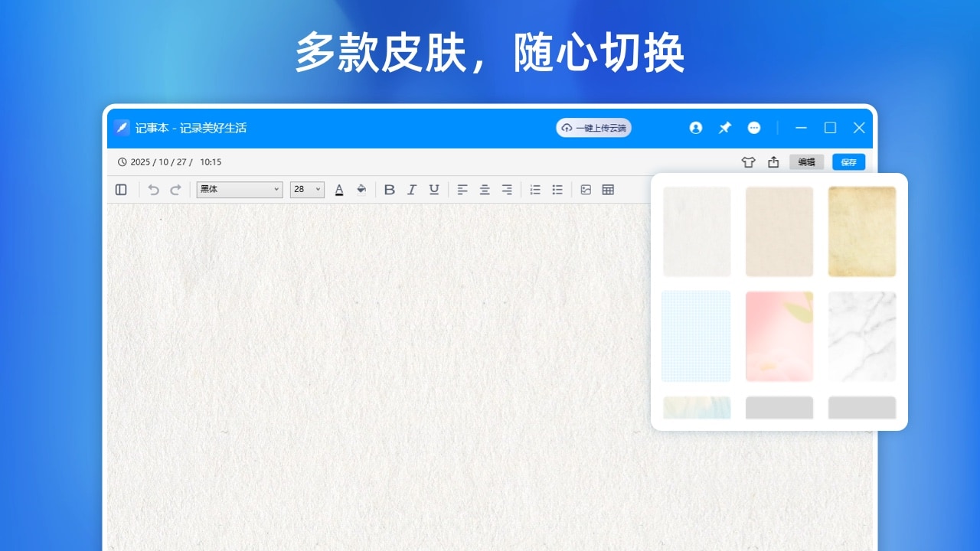Select underline in the formatting toolbar

tap(434, 189)
